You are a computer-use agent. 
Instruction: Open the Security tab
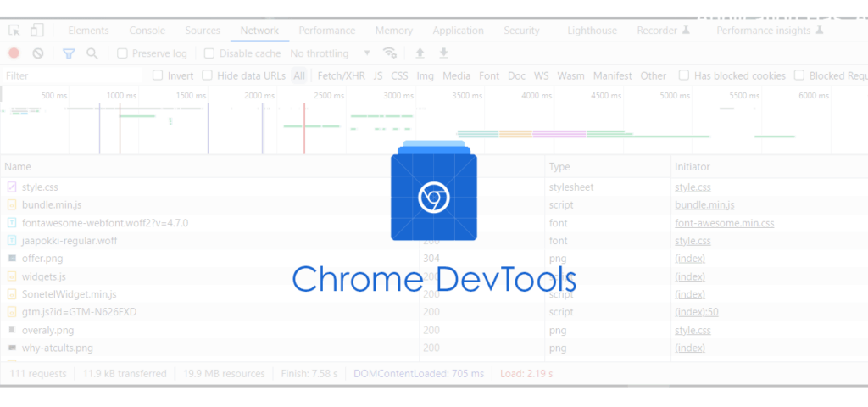click(x=521, y=31)
